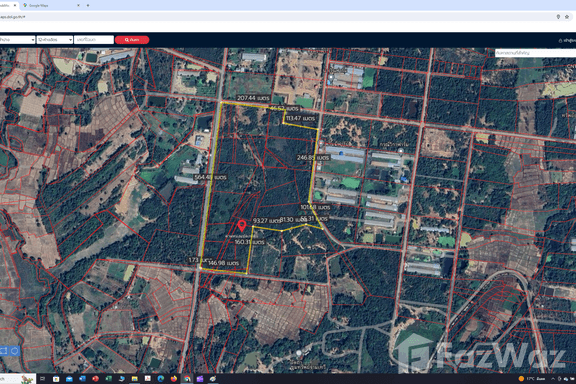This screenshot has height=384, width=576.
Task: Click the Windows taskbar search box
Action: click(18, 379)
